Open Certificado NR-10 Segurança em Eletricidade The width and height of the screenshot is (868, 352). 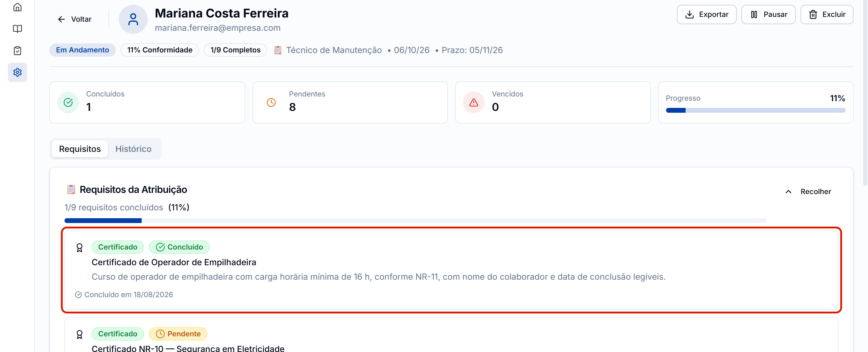[x=188, y=348]
